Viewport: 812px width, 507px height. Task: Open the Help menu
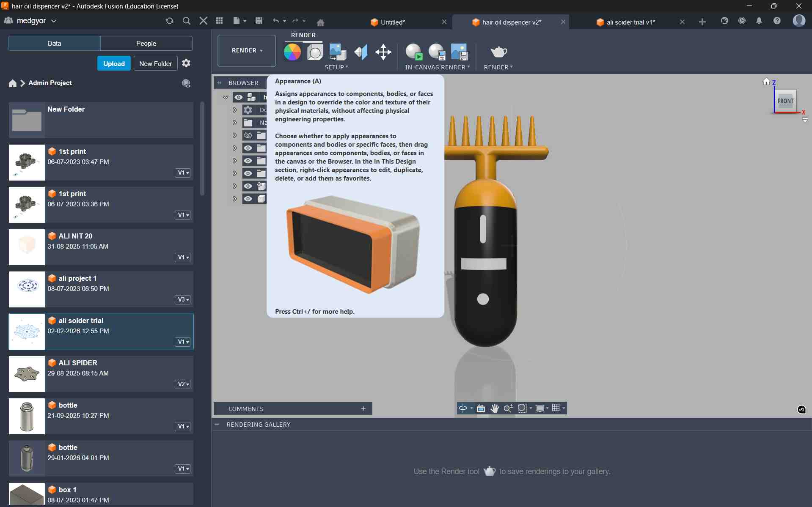(777, 21)
